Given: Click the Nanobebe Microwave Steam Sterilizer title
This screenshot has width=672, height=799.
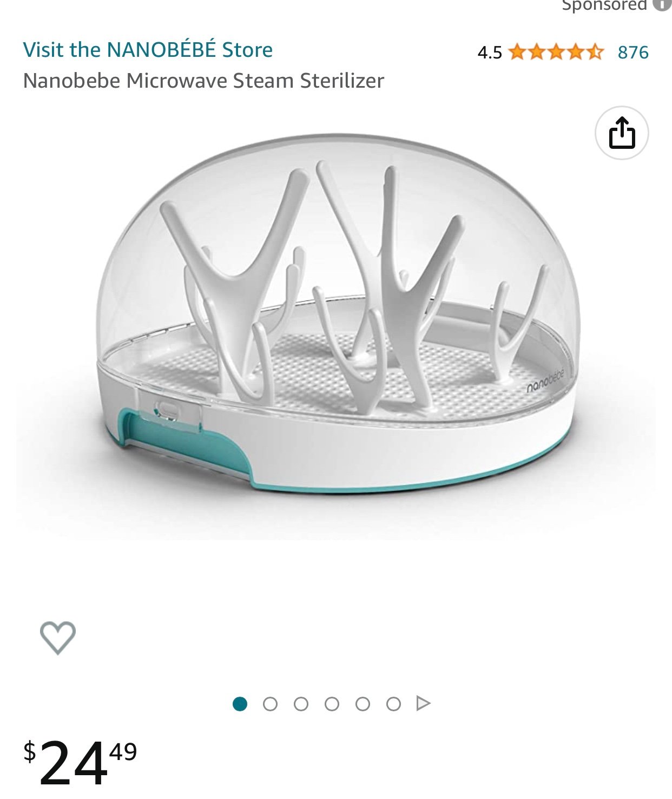Looking at the screenshot, I should click(203, 81).
